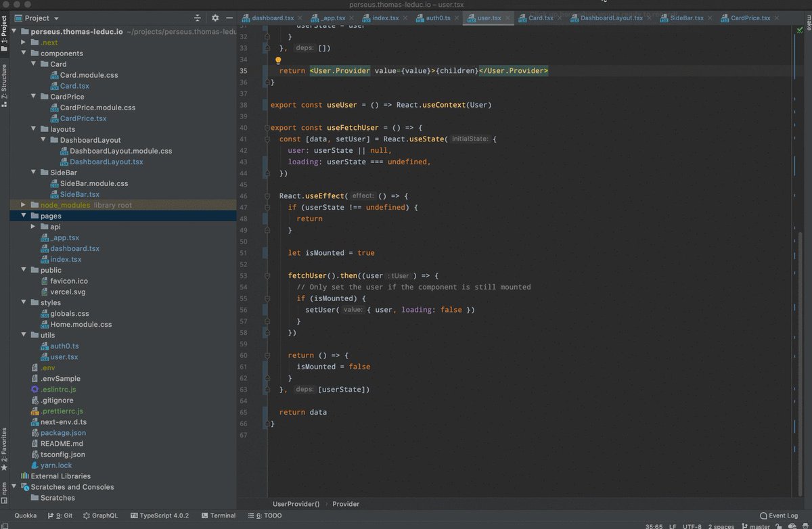Open CardPrice.tsx in the project tree
Viewport: 812px width, 529px height.
point(78,118)
